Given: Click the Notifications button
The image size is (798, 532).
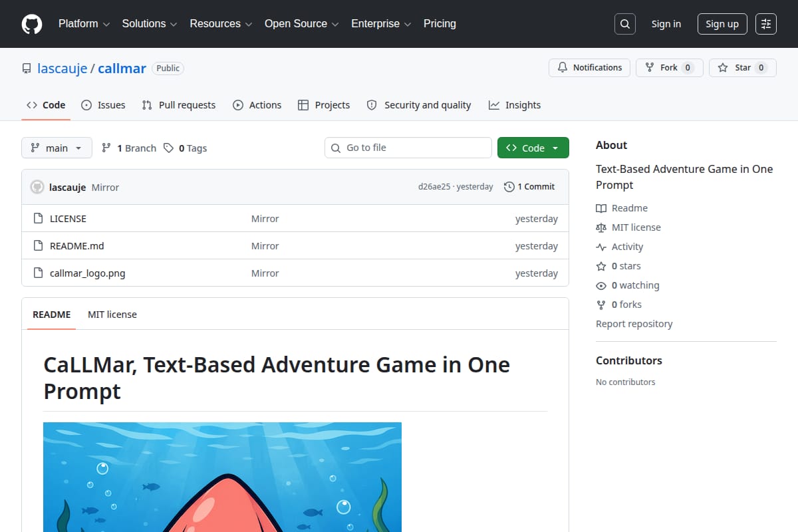Looking at the screenshot, I should (589, 68).
